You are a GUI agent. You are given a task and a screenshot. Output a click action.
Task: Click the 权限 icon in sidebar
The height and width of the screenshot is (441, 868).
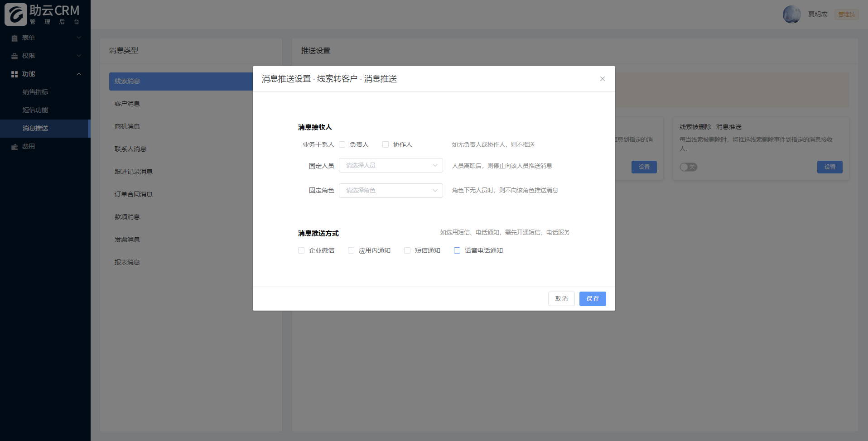pos(14,56)
